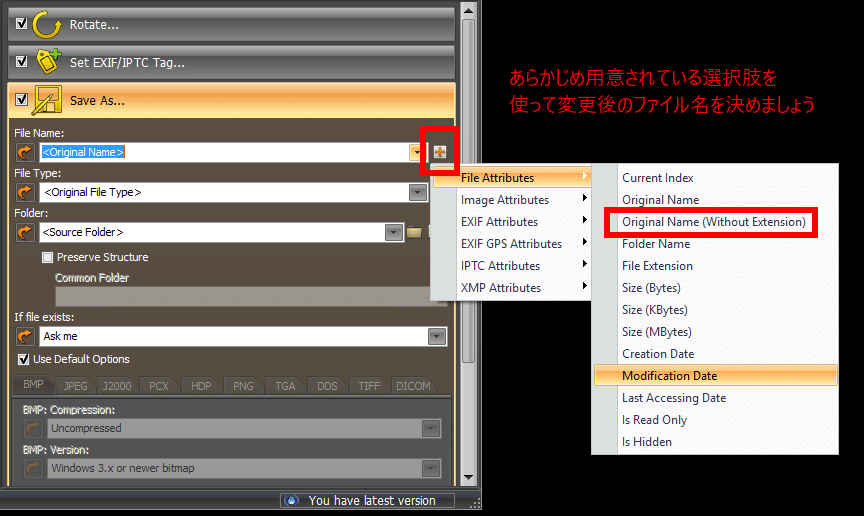Click the reset arrow beside Source Folder

pos(25,232)
